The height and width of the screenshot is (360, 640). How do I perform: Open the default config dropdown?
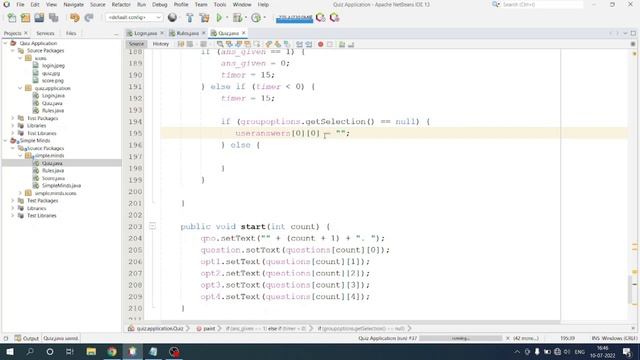pos(134,18)
